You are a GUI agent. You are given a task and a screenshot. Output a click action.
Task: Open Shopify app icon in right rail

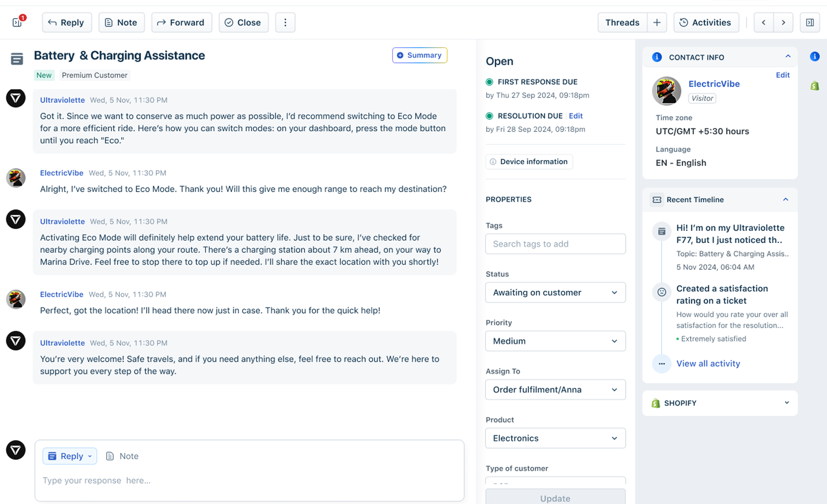pyautogui.click(x=814, y=86)
